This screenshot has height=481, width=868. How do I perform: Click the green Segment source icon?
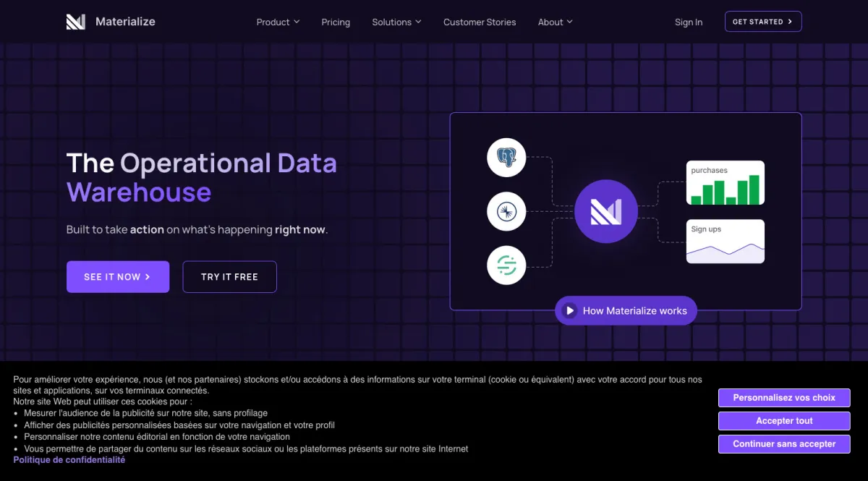(x=506, y=265)
